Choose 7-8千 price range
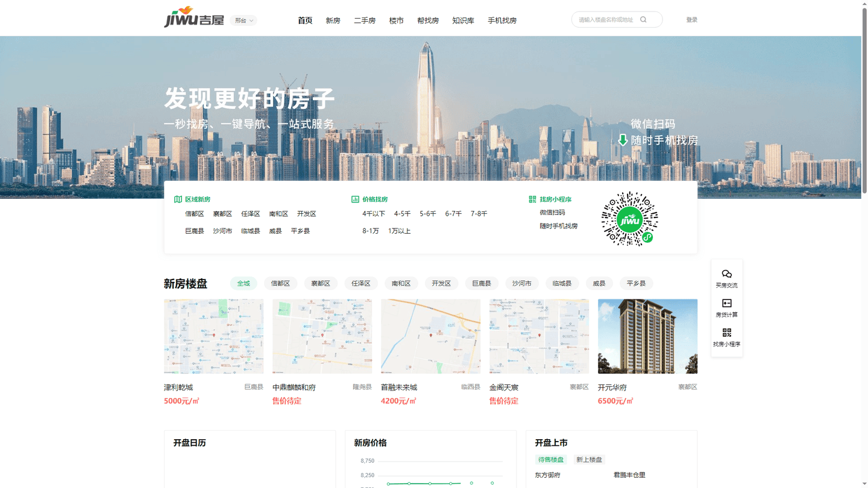 click(x=479, y=214)
